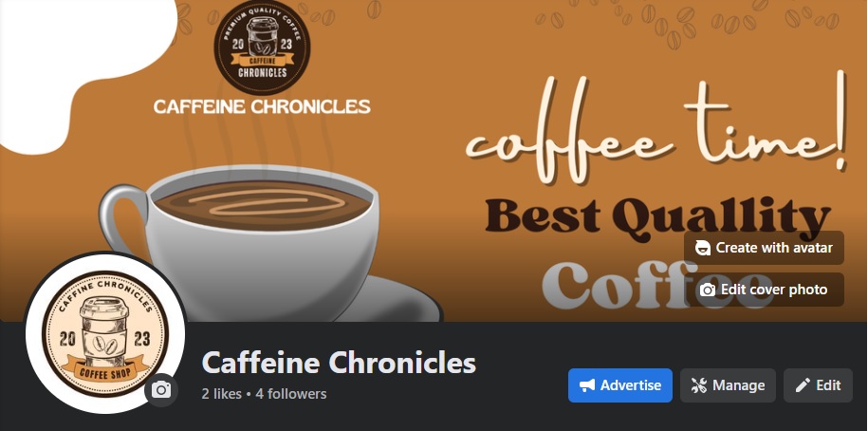Open the 2 likes link
868x431 pixels.
click(221, 394)
